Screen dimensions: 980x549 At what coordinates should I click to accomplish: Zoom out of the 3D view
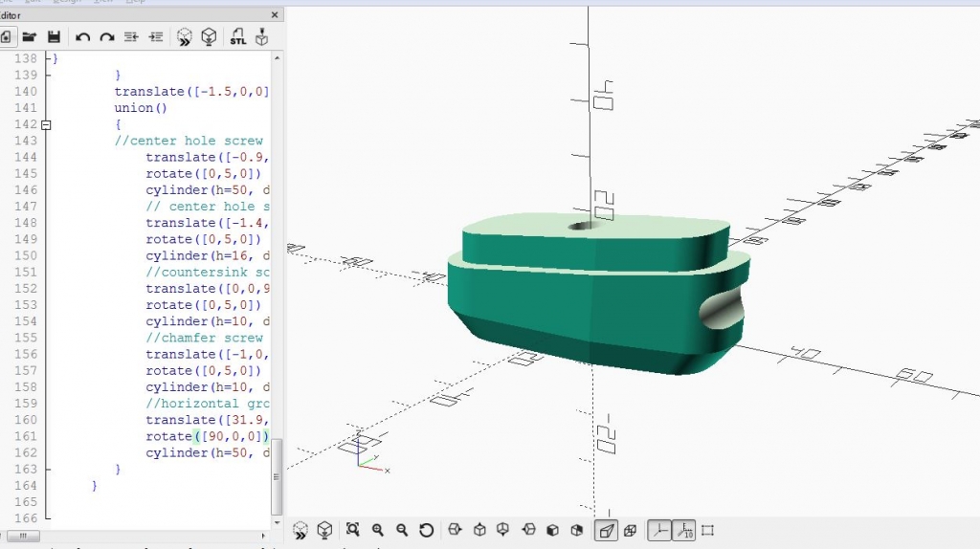402,530
